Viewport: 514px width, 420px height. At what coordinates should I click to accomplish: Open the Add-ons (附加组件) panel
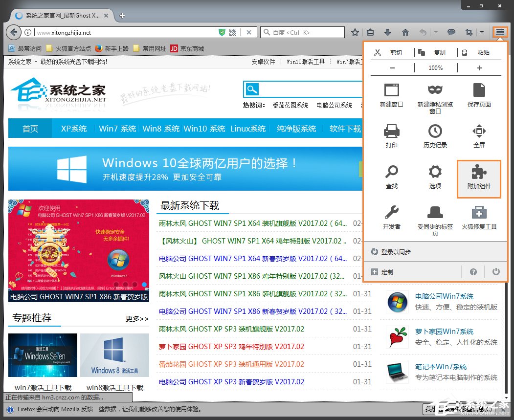tap(478, 178)
